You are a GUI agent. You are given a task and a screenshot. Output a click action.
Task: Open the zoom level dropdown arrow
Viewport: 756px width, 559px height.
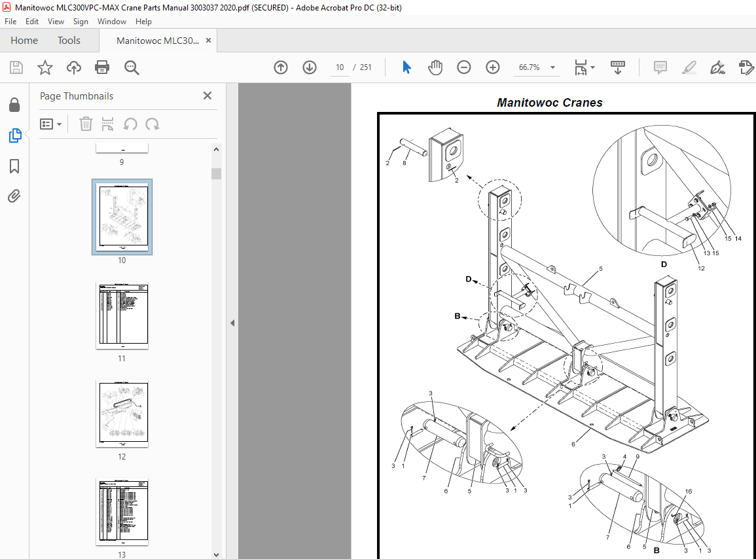552,67
